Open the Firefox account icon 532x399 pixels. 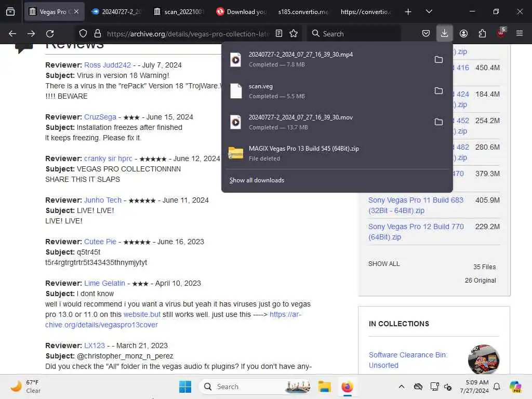point(463,33)
